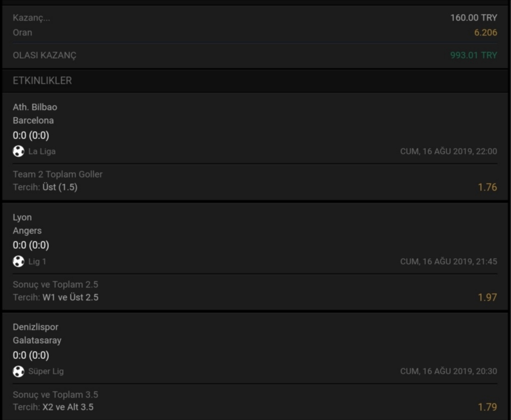Click the 1.79 odds for X2 ve Alt 3.5
Viewport: 511px width, 420px height.
tap(487, 407)
